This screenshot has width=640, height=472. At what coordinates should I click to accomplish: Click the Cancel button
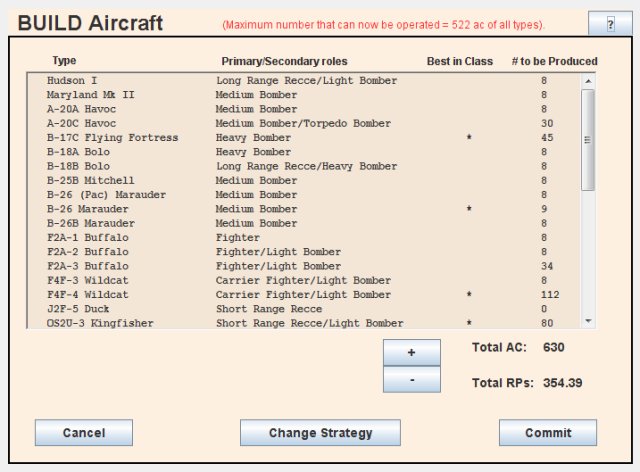[84, 433]
